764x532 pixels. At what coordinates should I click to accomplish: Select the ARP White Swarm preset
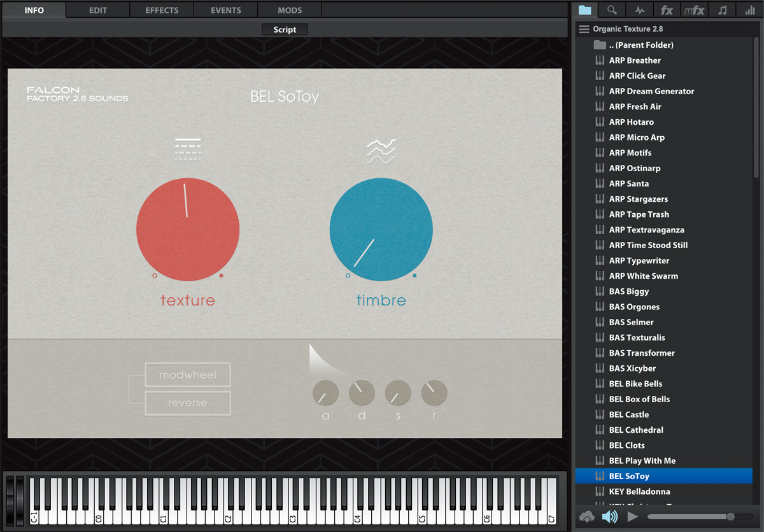click(664, 276)
